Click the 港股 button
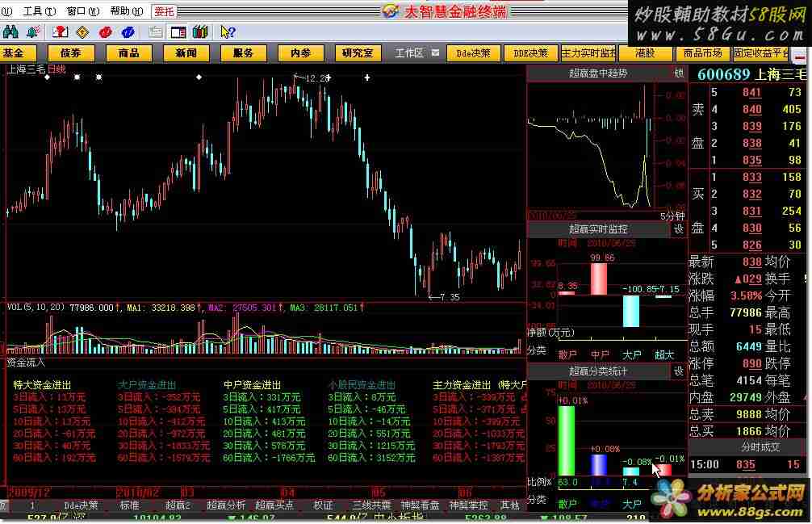The width and height of the screenshot is (812, 524). coord(645,53)
